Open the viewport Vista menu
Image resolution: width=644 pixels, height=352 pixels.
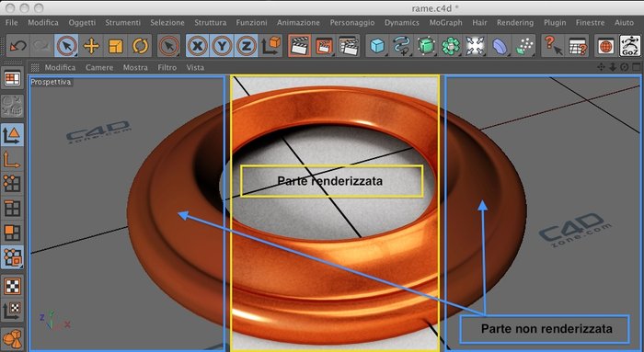(x=195, y=67)
